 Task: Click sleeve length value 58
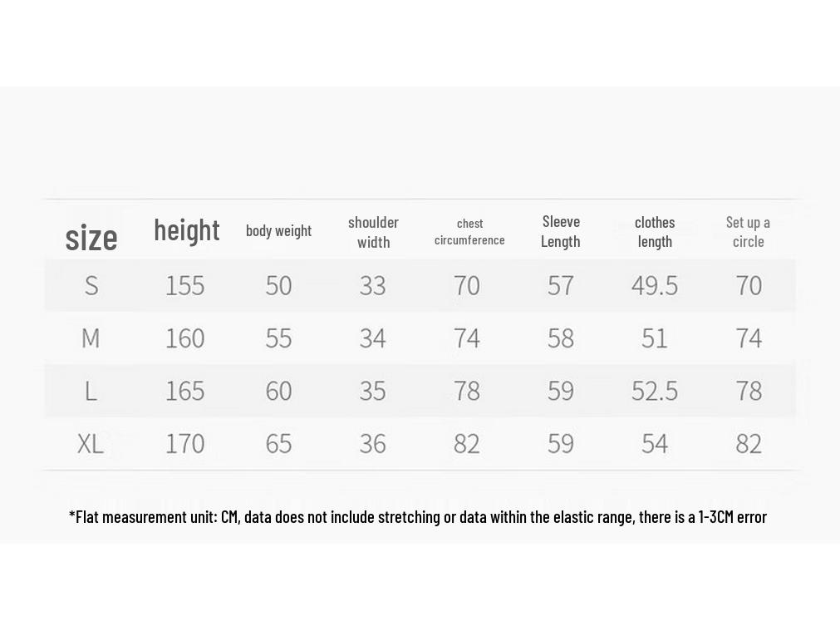coord(561,338)
